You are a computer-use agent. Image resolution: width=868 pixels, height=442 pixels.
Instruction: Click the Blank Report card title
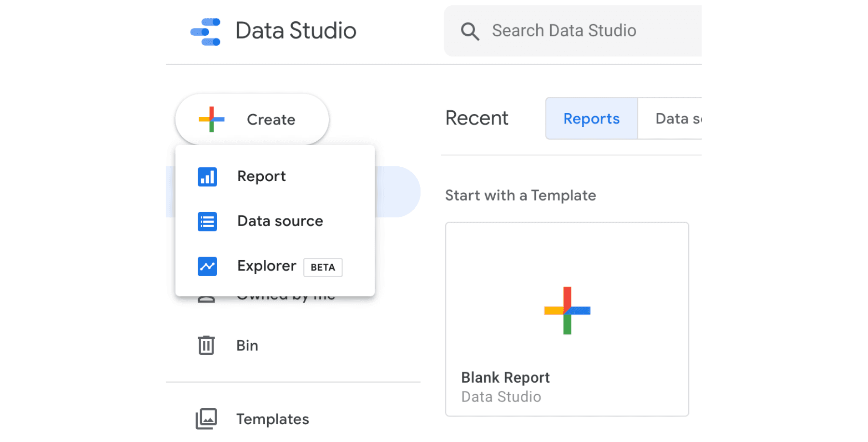(505, 378)
